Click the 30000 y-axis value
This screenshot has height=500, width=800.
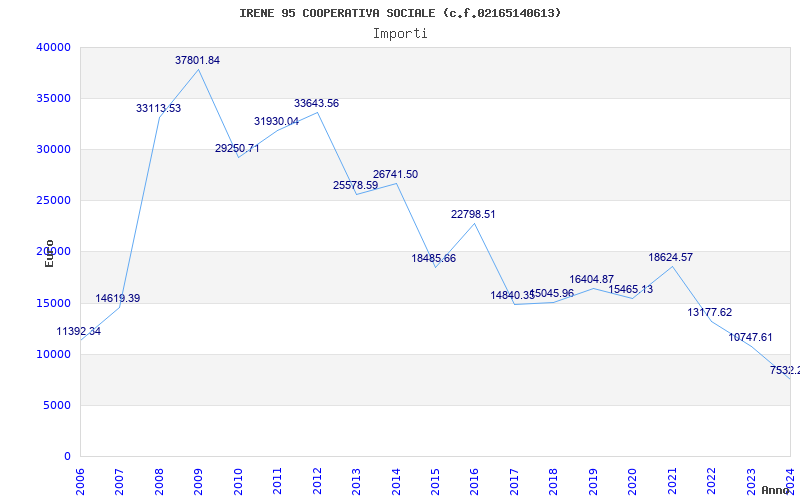pos(54,149)
